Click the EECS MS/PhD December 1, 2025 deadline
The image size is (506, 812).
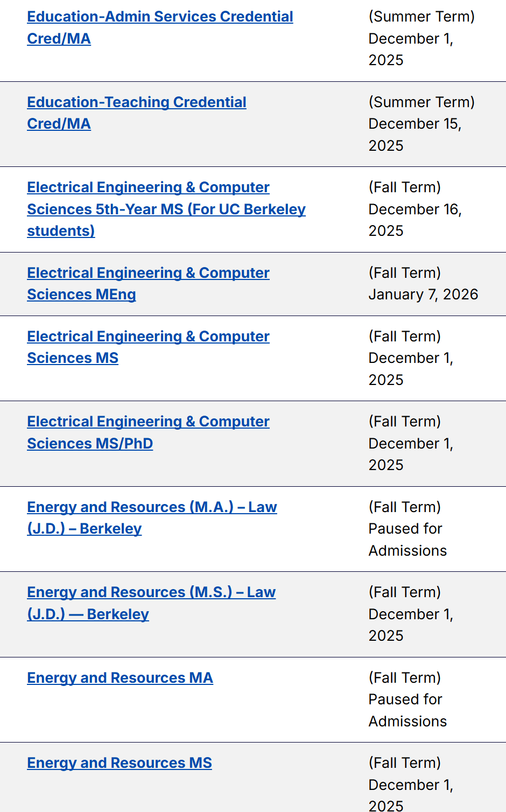pyautogui.click(x=410, y=444)
